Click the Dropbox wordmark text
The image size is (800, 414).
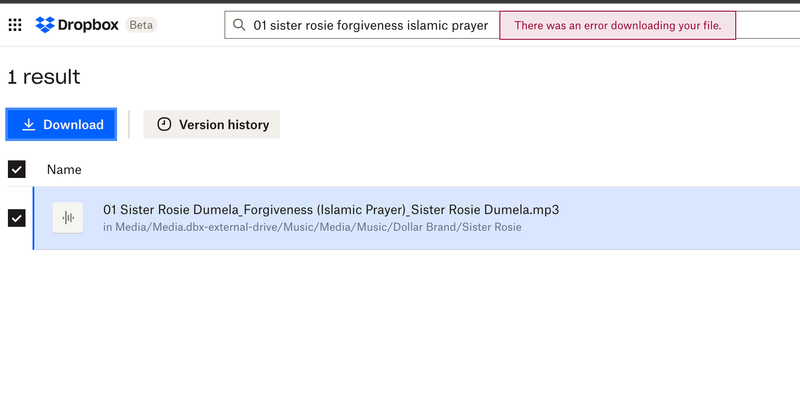[89, 24]
